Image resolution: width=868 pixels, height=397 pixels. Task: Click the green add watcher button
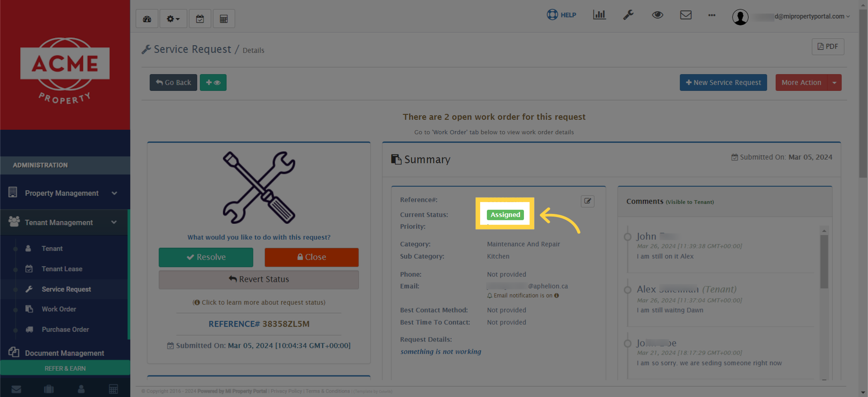(x=213, y=82)
